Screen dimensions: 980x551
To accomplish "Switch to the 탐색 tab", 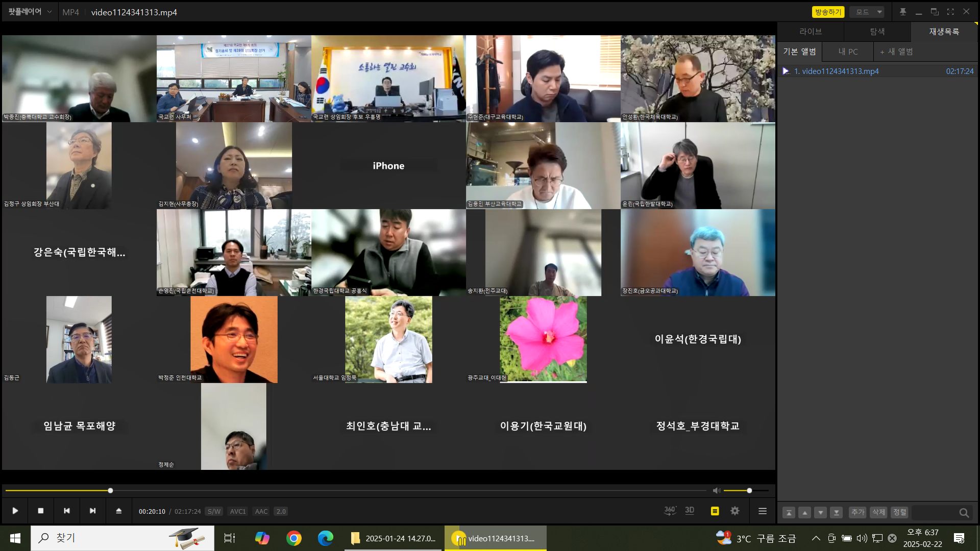I will tap(877, 32).
